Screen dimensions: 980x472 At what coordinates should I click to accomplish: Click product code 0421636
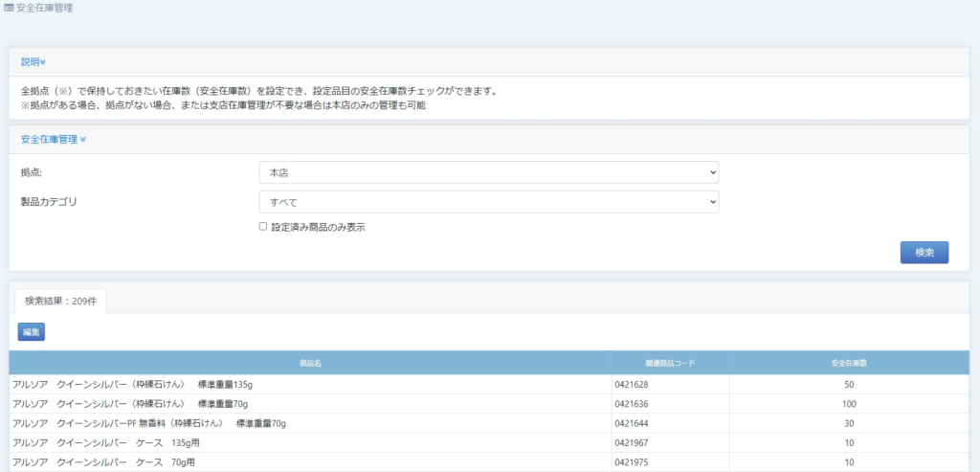(x=632, y=404)
